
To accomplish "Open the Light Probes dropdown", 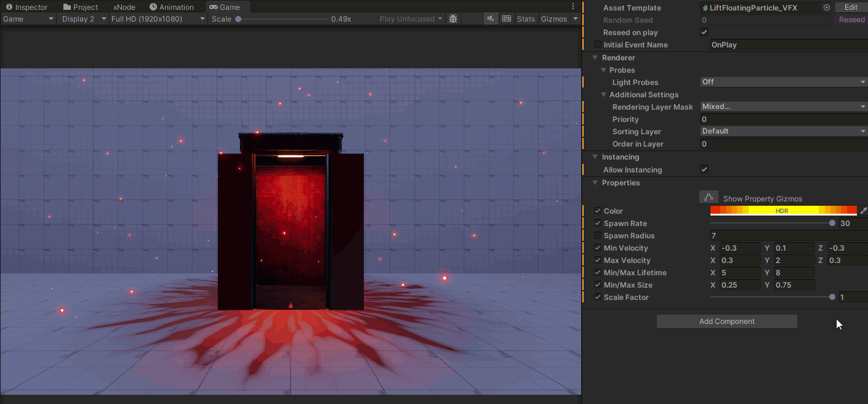I will (x=784, y=81).
